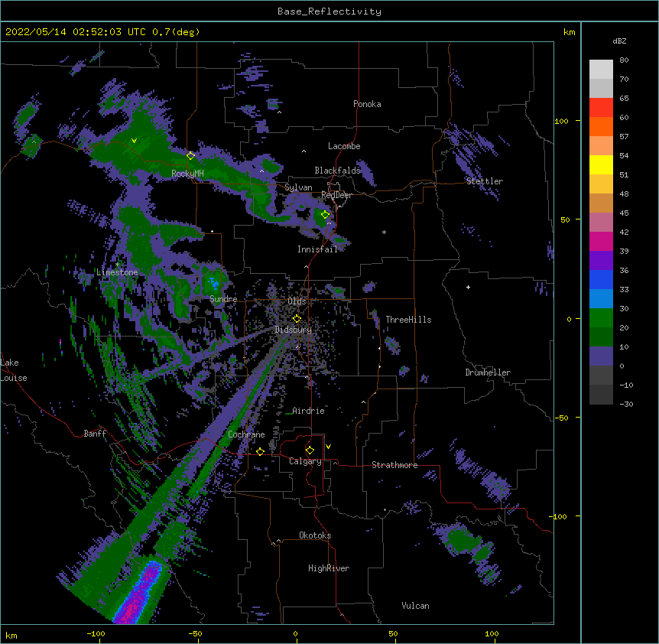
Task: Click the Blackfalds label
Action: (x=337, y=171)
